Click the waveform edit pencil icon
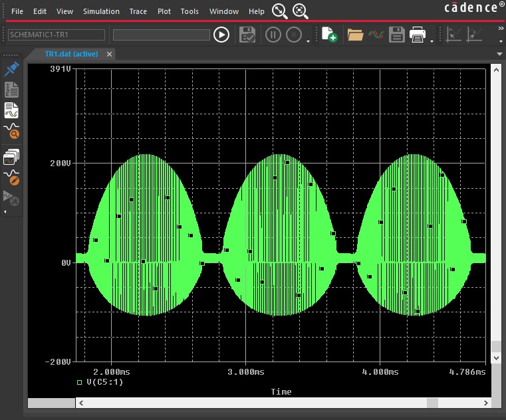This screenshot has height=420, width=506. 11,177
